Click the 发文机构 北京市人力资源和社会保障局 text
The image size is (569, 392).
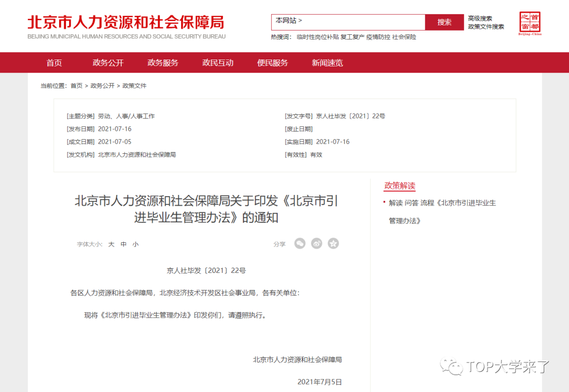pos(137,154)
